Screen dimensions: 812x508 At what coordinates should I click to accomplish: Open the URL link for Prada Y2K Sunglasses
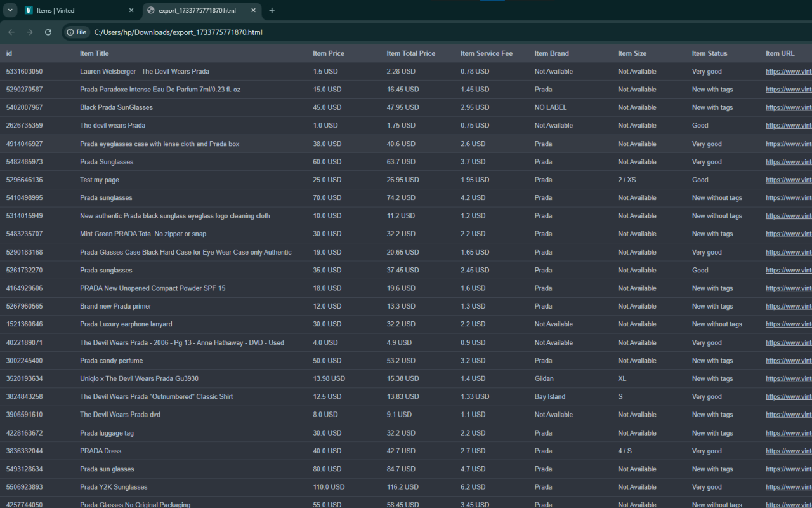coord(789,487)
